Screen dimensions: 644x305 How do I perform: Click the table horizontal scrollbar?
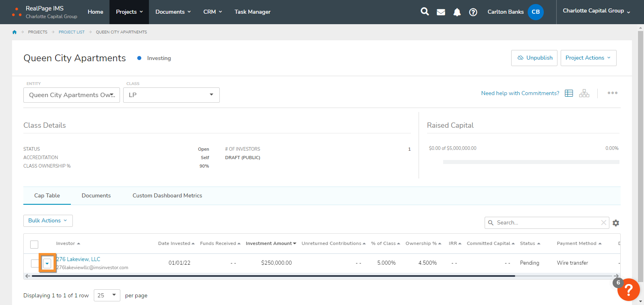[273, 276]
